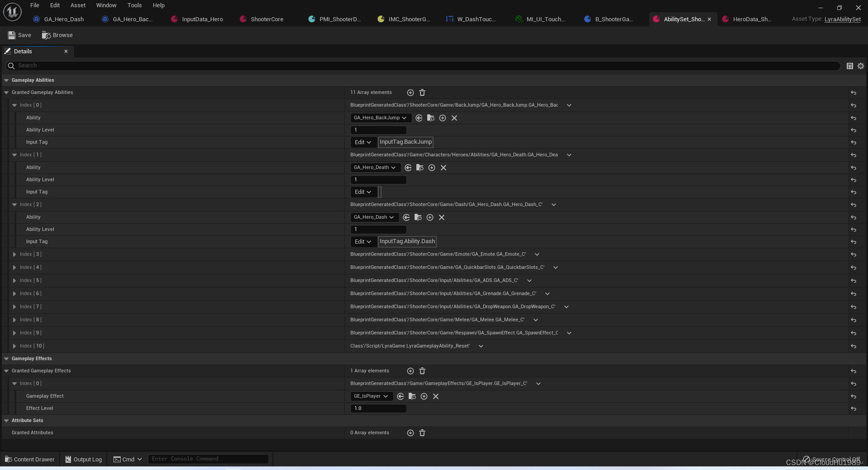Empty the Granted Attributes array
The width and height of the screenshot is (868, 470).
(x=422, y=433)
